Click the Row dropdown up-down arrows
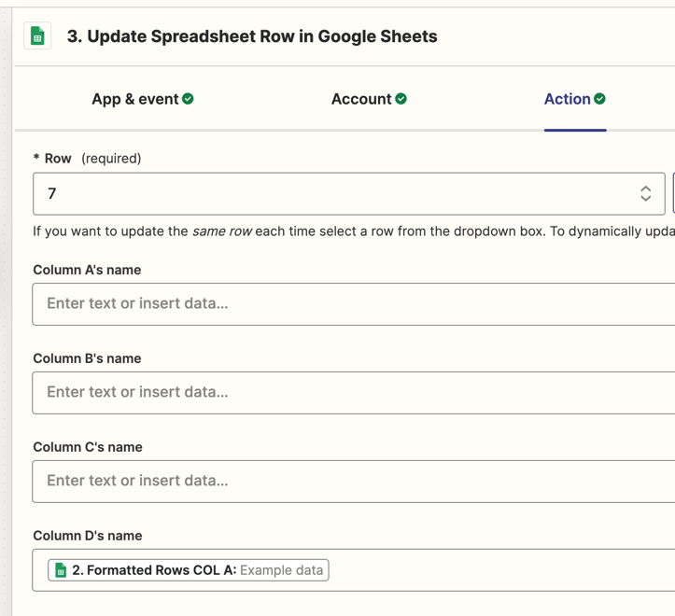Viewport: 675px width, 616px height. click(645, 194)
